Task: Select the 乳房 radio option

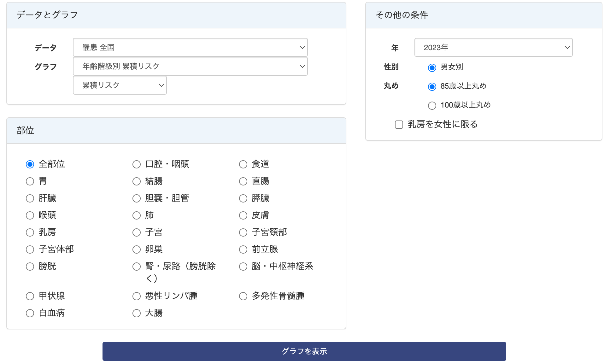Action: point(30,232)
